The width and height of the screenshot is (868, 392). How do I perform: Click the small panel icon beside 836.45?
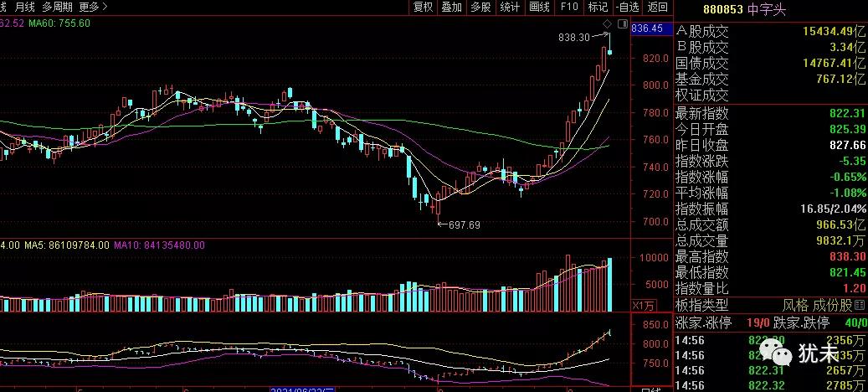point(623,23)
